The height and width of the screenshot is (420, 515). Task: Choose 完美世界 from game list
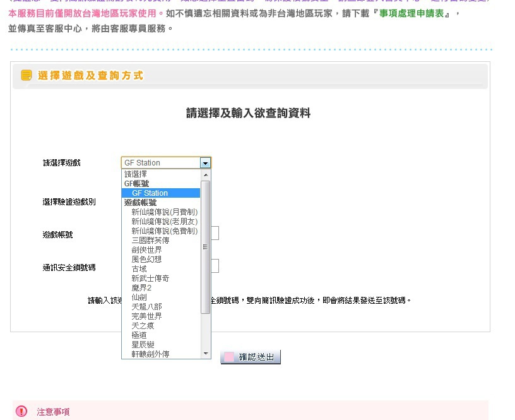(161, 316)
